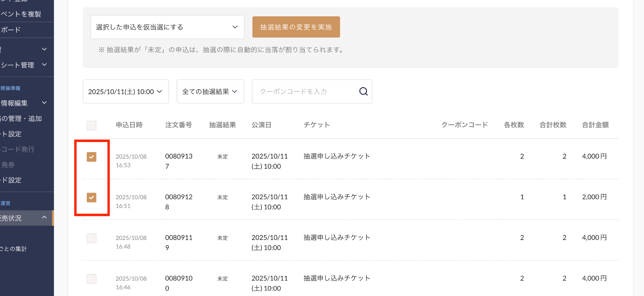Uncheck the checkbox for order 00809137

tap(92, 157)
